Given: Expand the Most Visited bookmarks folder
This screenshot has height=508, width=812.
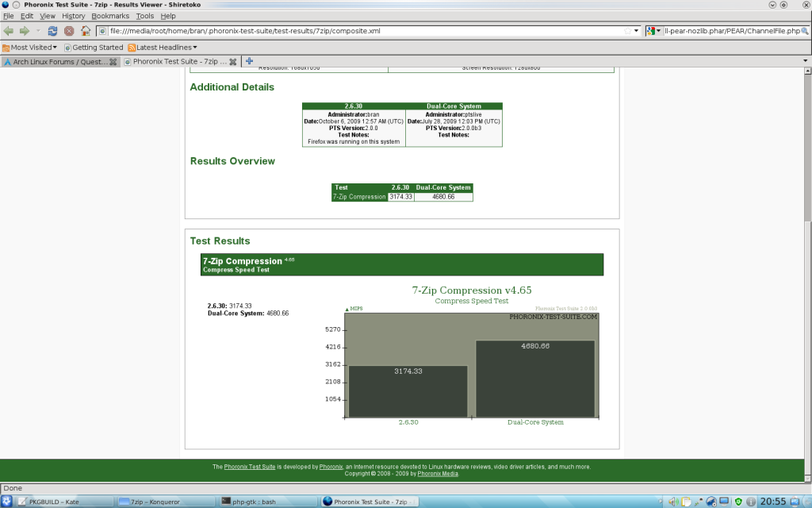Looking at the screenshot, I should click(29, 47).
